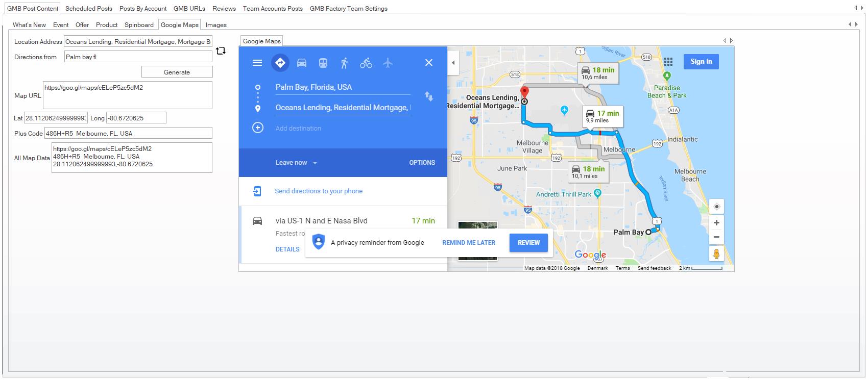Choose transit travel mode train icon
This screenshot has height=380, width=868.
(x=323, y=63)
